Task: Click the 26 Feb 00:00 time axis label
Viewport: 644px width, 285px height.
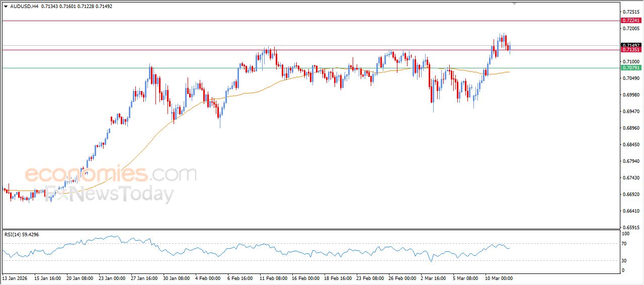Action: coord(401,278)
